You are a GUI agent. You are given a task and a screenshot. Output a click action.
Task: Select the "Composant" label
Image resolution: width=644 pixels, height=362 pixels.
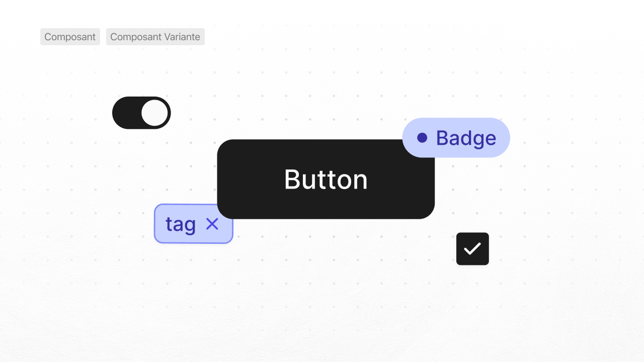point(70,37)
